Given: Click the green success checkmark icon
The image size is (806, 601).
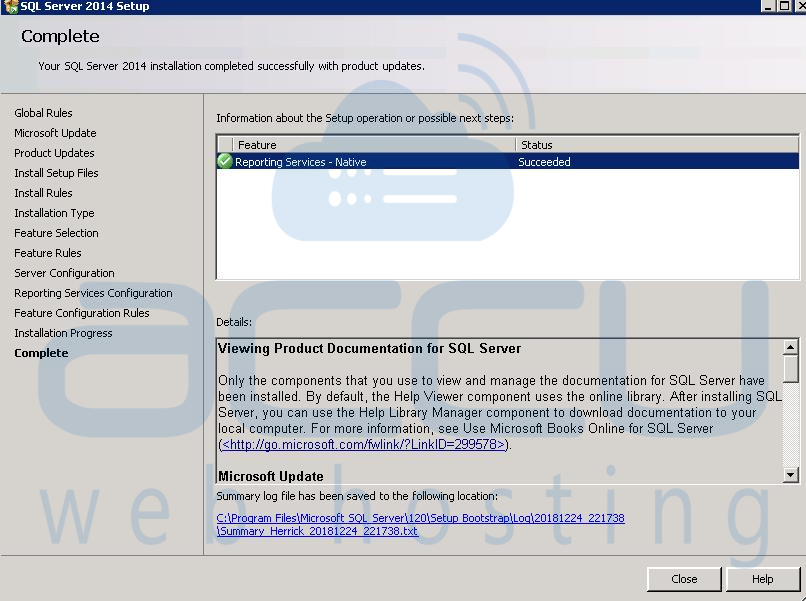Looking at the screenshot, I should 225,161.
